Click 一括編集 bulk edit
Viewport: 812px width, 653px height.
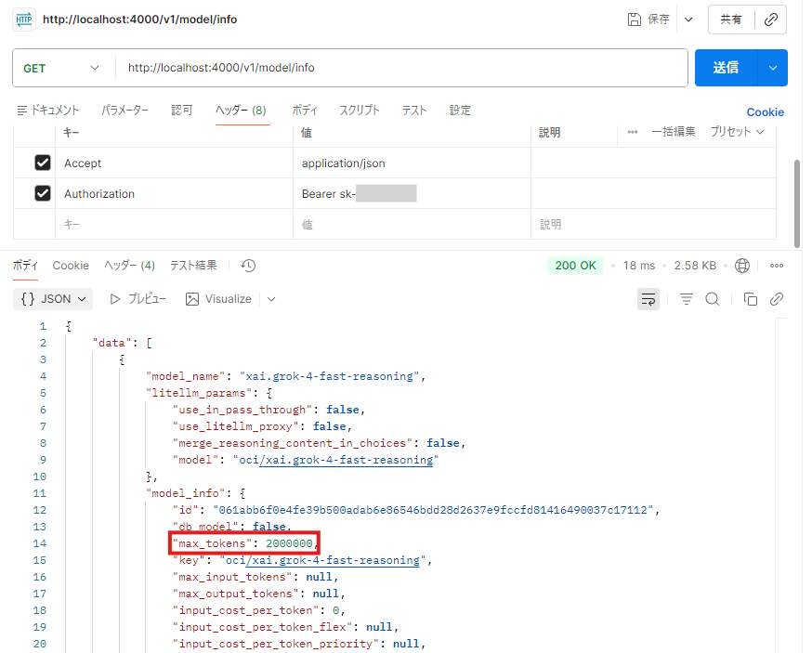tap(674, 132)
